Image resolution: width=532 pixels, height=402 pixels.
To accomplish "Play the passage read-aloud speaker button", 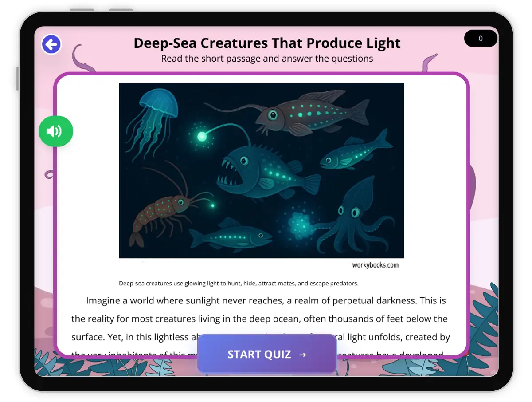I will (x=56, y=131).
